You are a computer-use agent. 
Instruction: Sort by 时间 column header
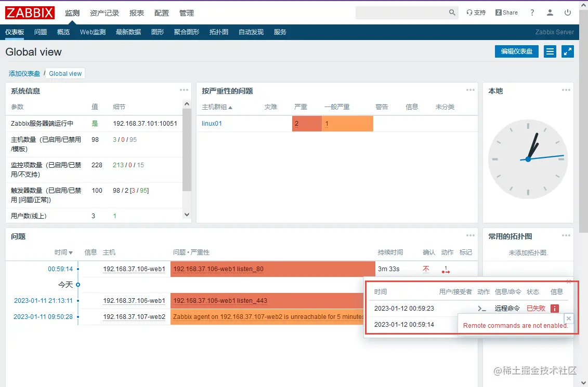click(x=63, y=252)
